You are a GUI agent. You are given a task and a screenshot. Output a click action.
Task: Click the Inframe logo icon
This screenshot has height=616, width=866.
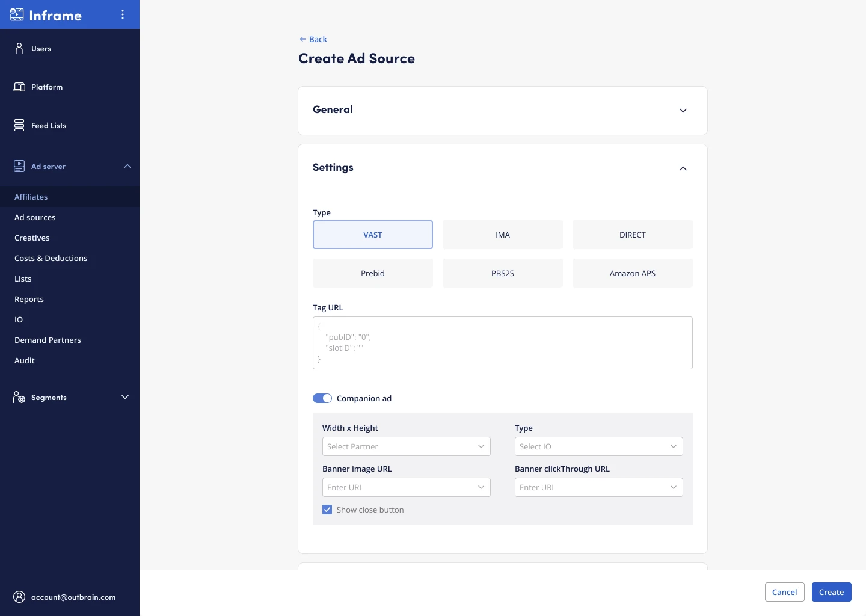(17, 15)
